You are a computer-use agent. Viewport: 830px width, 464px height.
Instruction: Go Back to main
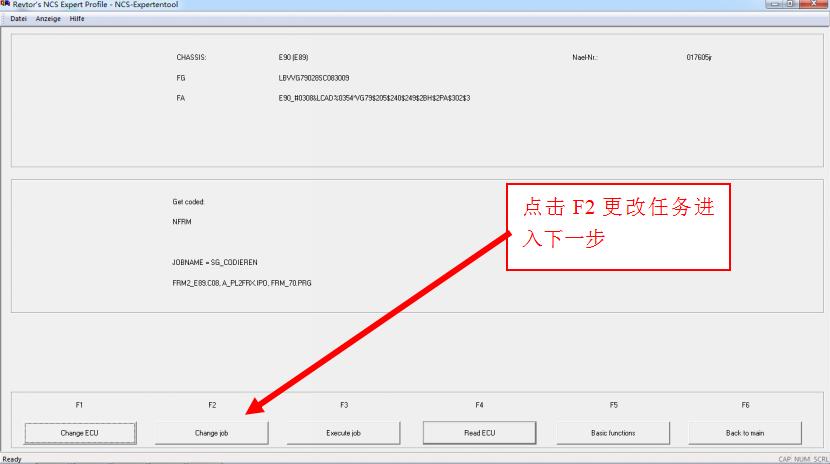(745, 433)
